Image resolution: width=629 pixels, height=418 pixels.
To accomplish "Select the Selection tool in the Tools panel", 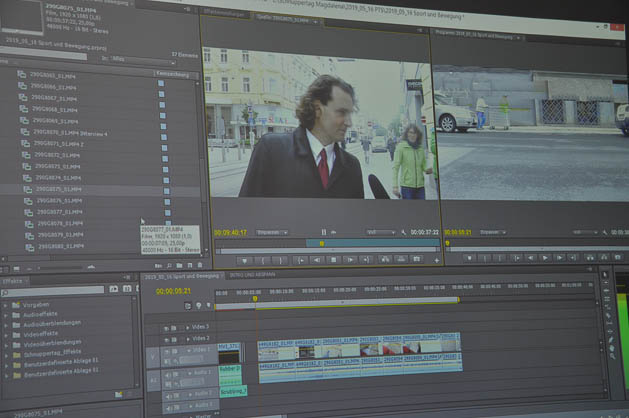I will pos(605,275).
